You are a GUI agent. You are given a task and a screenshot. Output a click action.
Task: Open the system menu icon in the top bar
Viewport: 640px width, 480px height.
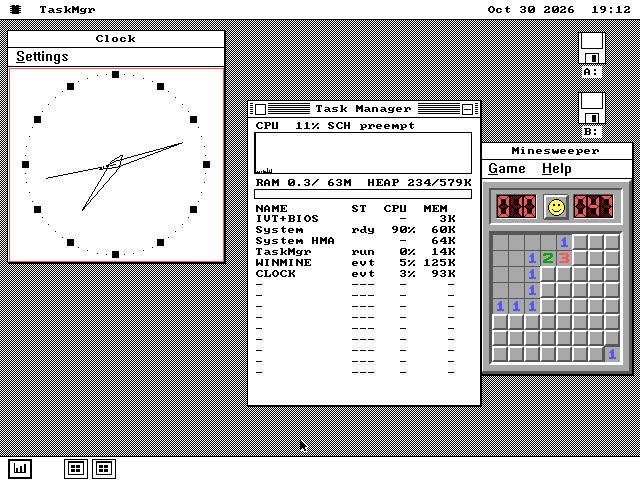click(16, 9)
